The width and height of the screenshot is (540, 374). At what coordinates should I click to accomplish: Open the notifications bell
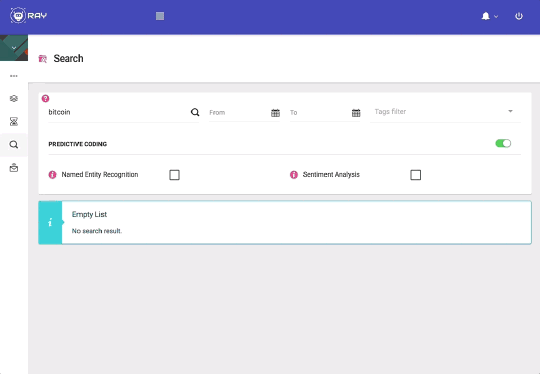point(486,16)
